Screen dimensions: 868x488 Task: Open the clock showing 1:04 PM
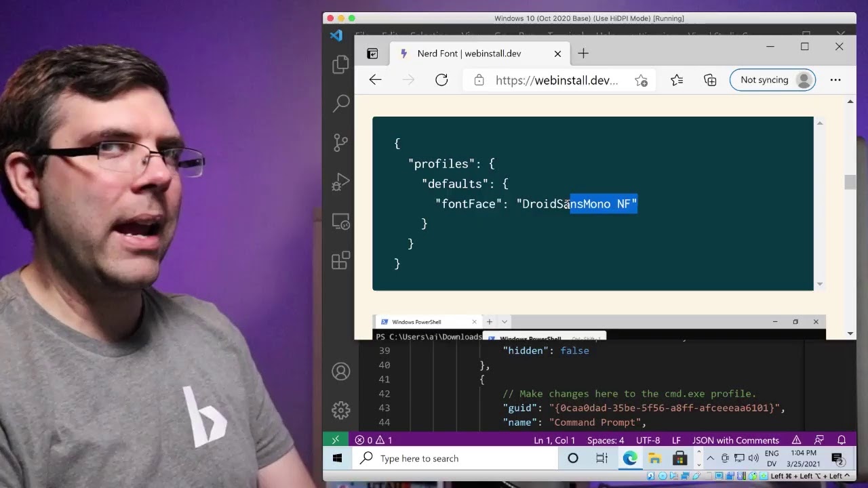pyautogui.click(x=805, y=458)
